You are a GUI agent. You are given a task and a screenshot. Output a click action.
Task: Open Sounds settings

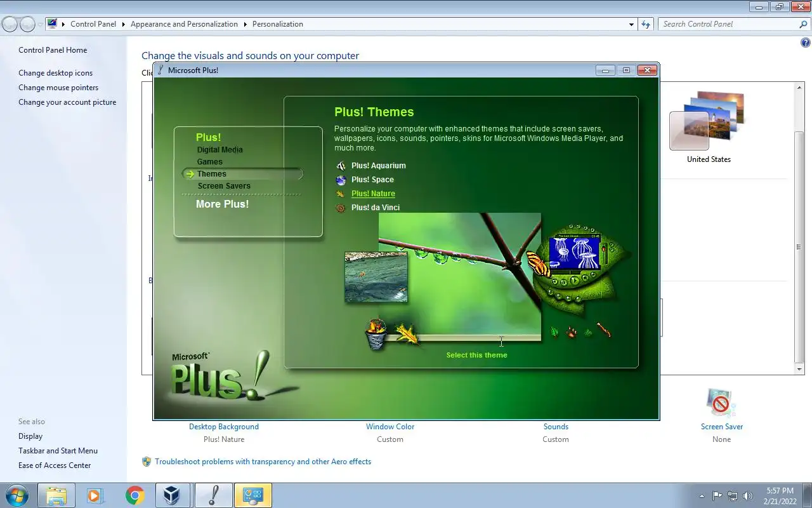[556, 427]
